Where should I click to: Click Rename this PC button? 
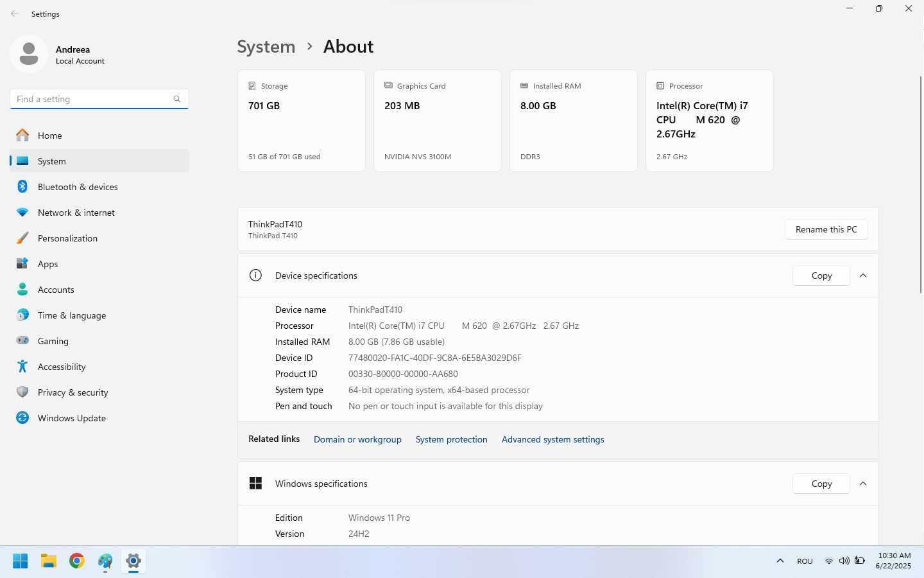(826, 229)
